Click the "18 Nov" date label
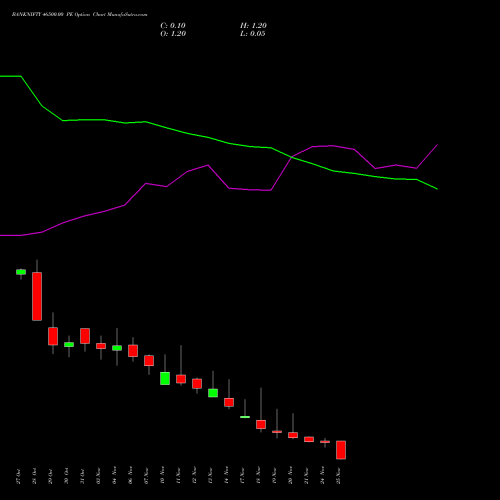Image resolution: width=500 pixels, height=500 pixels. click(x=258, y=475)
